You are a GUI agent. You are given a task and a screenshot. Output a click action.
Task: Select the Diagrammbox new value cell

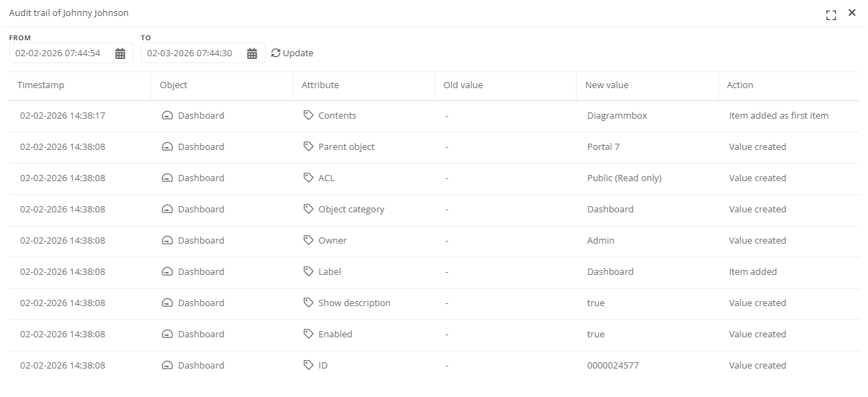click(x=617, y=116)
